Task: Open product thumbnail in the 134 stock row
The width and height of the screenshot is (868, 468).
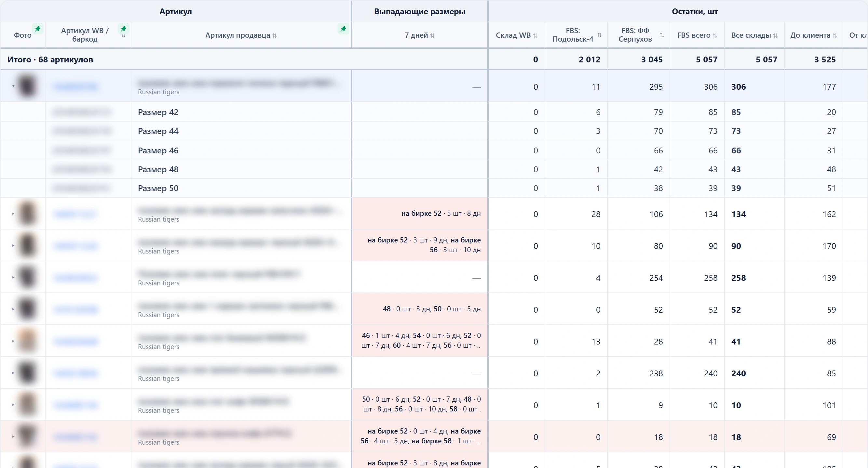Action: coord(27,214)
